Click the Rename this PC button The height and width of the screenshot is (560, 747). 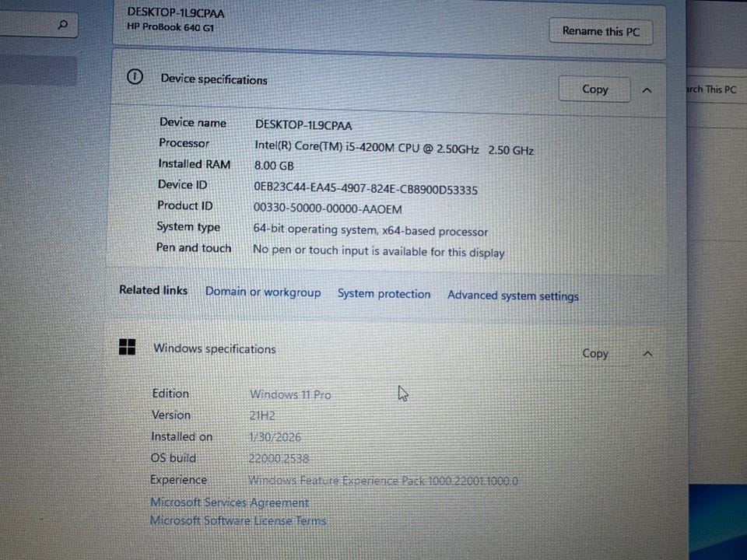coord(601,31)
